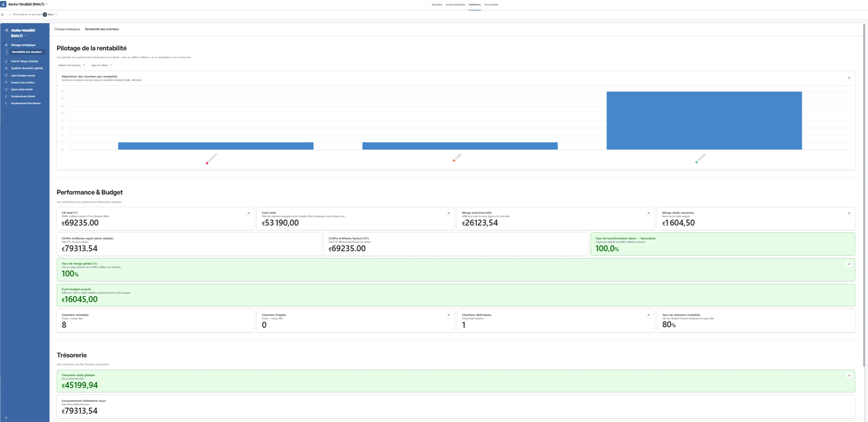The image size is (868, 422).
Task: Click the red 'Déficitaire' legend dot
Action: pyautogui.click(x=207, y=163)
